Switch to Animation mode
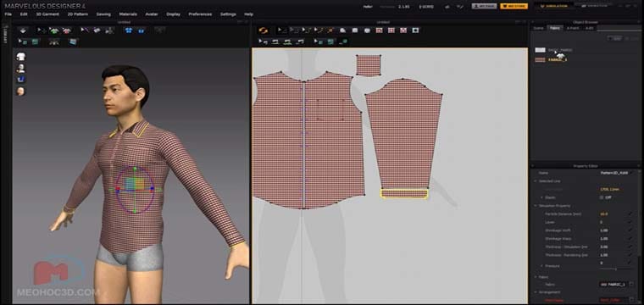 coord(595,6)
